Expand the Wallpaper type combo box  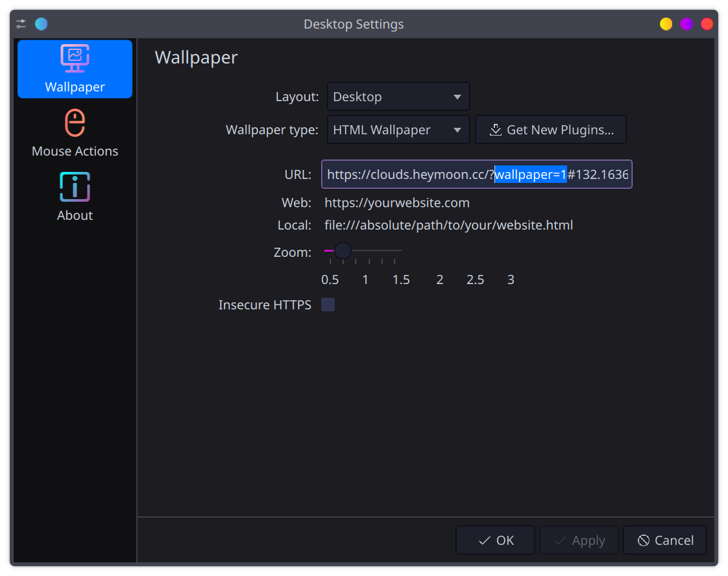[x=398, y=130]
